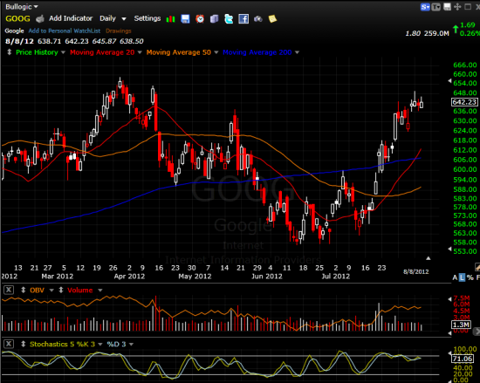This screenshot has width=480, height=383.
Task: Click the Moving Average 20 label
Action: tap(102, 52)
